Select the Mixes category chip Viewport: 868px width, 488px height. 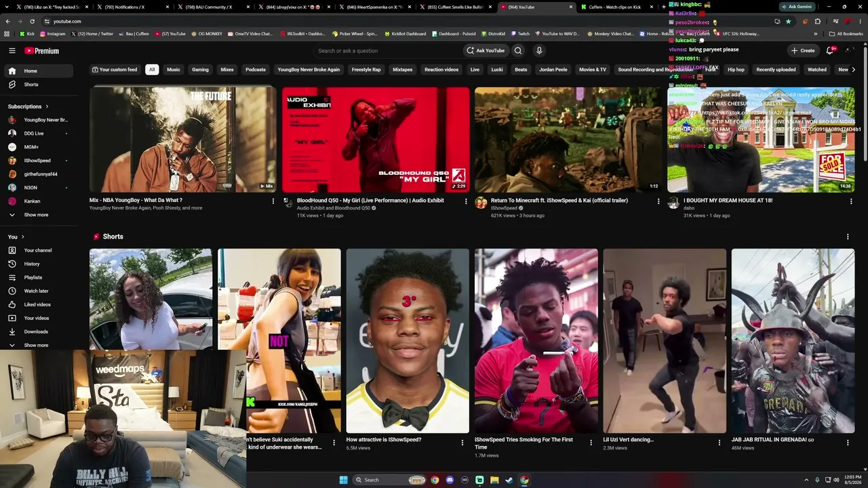[x=227, y=70]
